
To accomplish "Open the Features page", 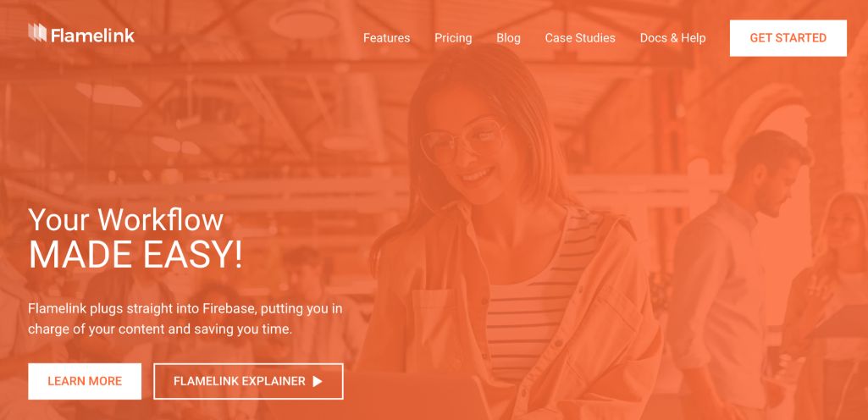I will pos(386,38).
